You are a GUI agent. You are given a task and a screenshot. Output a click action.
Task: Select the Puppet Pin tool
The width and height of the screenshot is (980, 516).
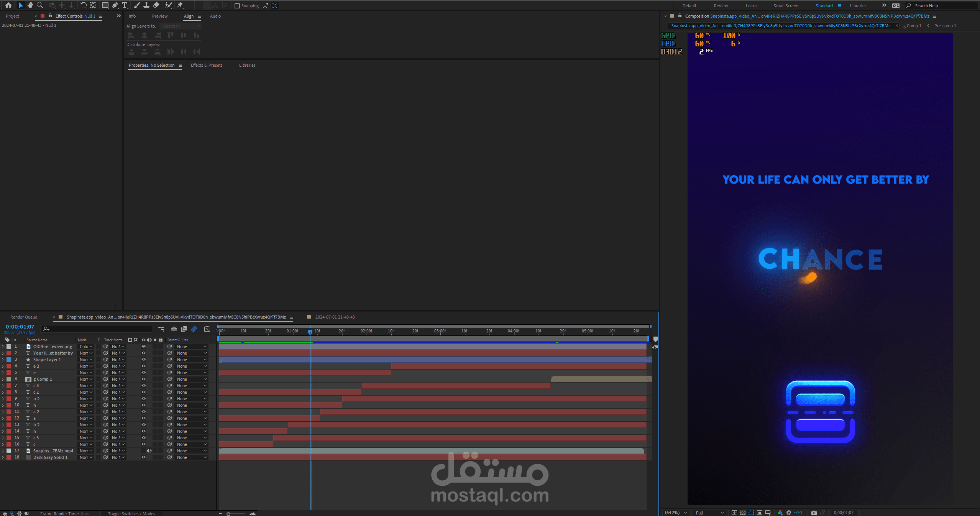pyautogui.click(x=180, y=5)
